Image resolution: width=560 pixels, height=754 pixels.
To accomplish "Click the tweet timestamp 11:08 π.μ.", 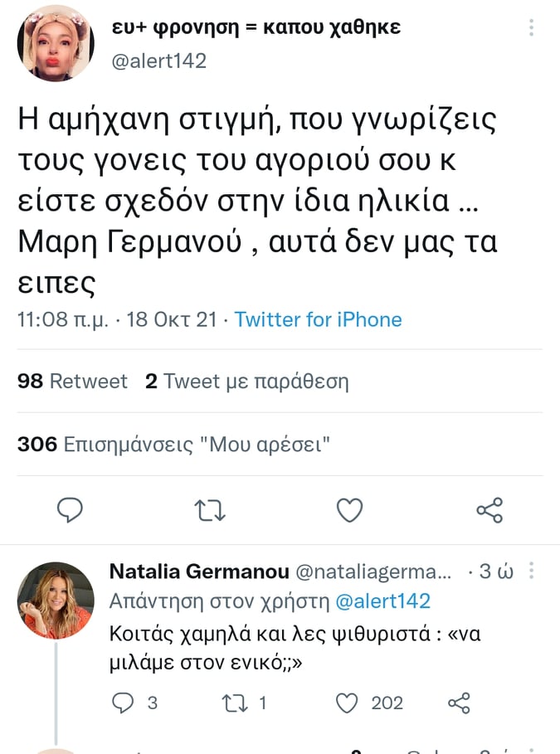I will click(61, 320).
